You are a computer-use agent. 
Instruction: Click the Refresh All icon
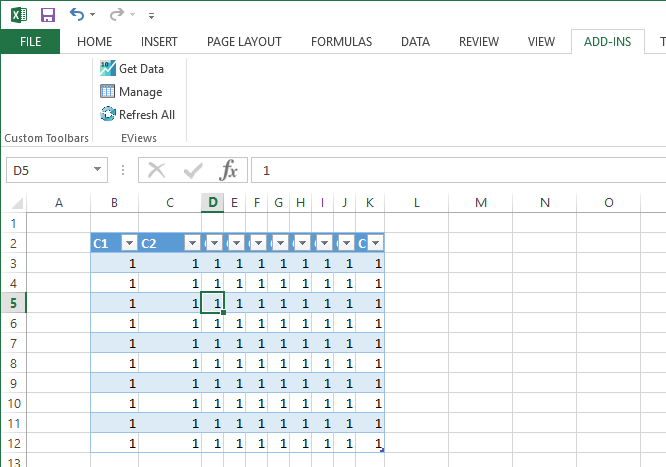pyautogui.click(x=108, y=114)
